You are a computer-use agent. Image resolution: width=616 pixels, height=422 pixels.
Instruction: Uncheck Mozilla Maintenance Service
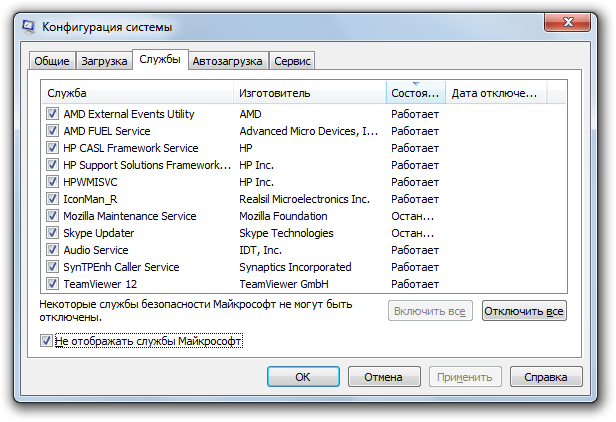pyautogui.click(x=52, y=216)
